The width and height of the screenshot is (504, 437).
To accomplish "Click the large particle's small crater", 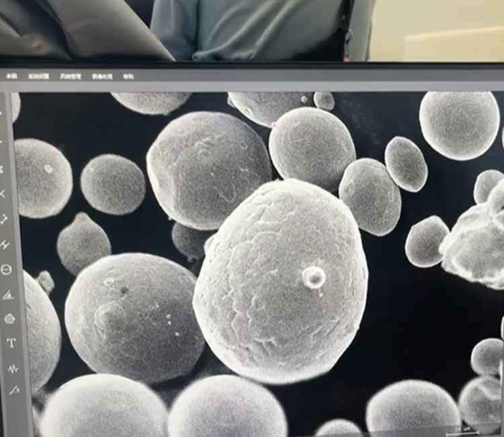I will [x=314, y=277].
